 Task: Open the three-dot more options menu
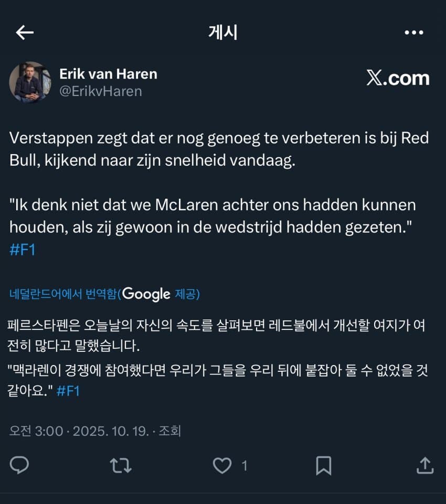click(x=414, y=33)
